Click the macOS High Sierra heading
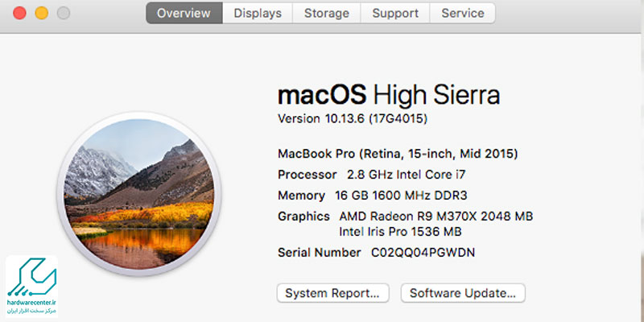This screenshot has height=322, width=644. (x=388, y=95)
